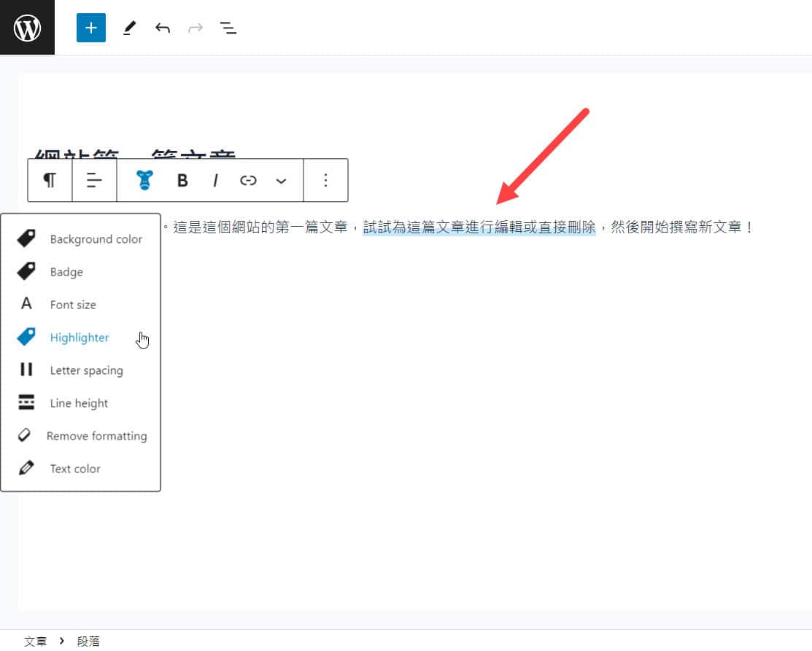
Task: Click the Font size letter A icon
Action: click(x=26, y=303)
